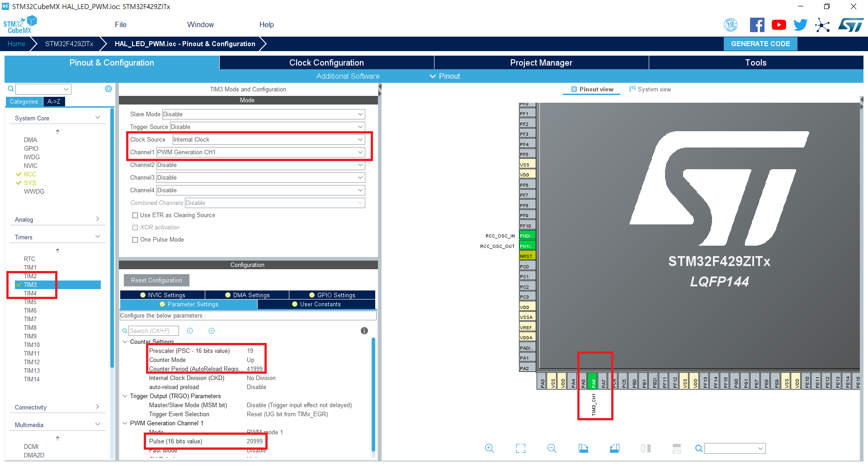
Task: Open the Channel1 PWM Generation dropdown
Action: [x=261, y=152]
